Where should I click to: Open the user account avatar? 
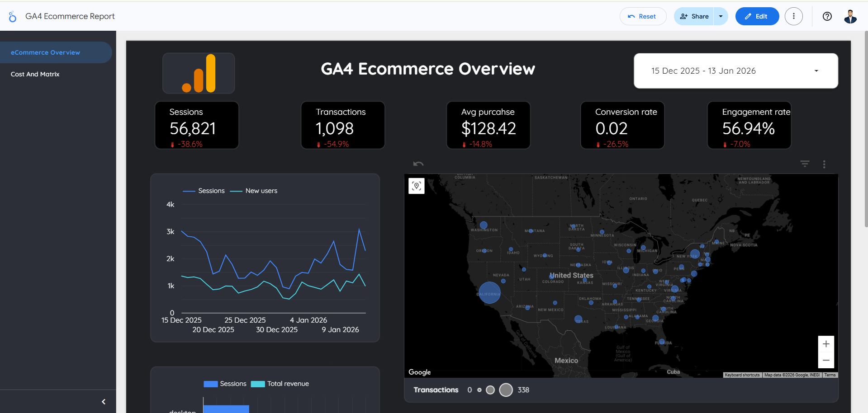[x=850, y=16]
